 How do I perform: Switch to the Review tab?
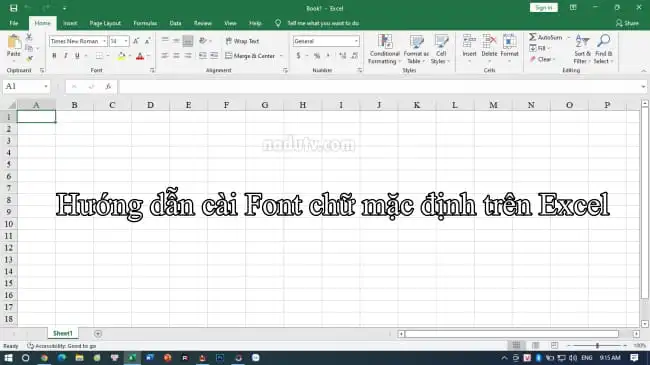[203, 23]
